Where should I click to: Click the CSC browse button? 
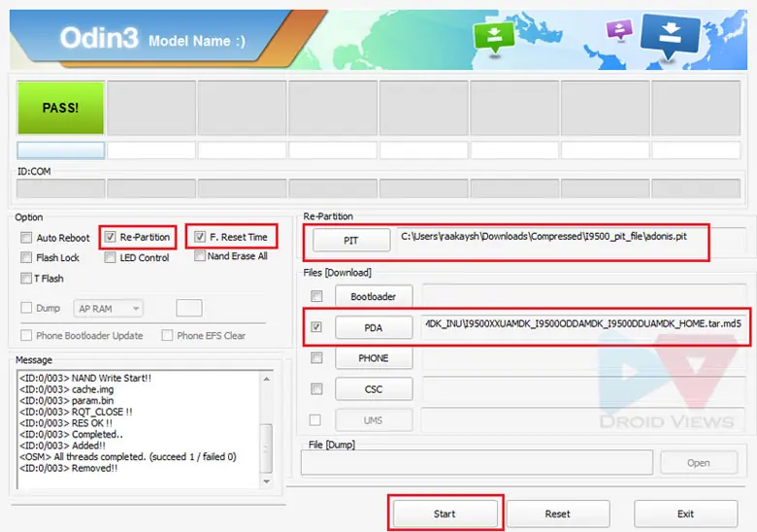tap(374, 389)
